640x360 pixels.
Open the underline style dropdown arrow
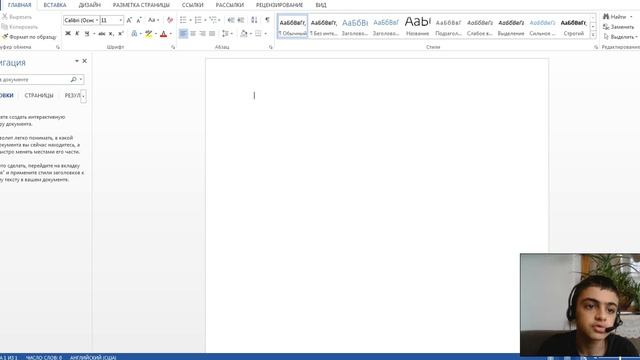click(x=94, y=33)
